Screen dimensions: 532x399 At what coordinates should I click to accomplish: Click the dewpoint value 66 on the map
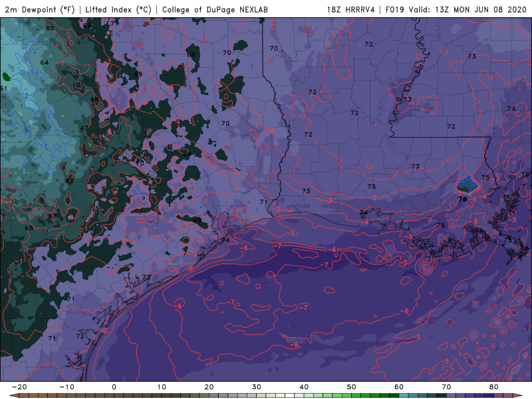[x=29, y=227]
